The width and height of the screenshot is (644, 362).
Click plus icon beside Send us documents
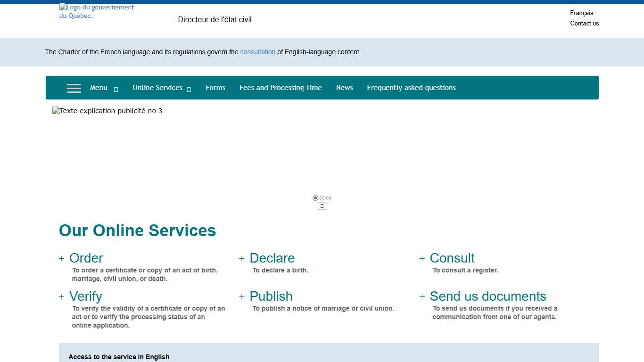(x=422, y=297)
